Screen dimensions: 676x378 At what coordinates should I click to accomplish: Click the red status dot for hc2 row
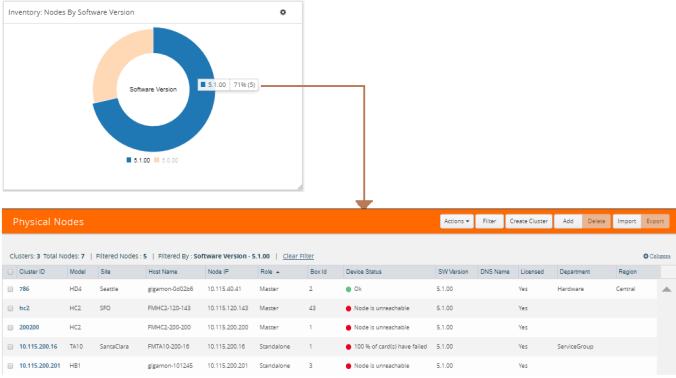click(x=348, y=309)
